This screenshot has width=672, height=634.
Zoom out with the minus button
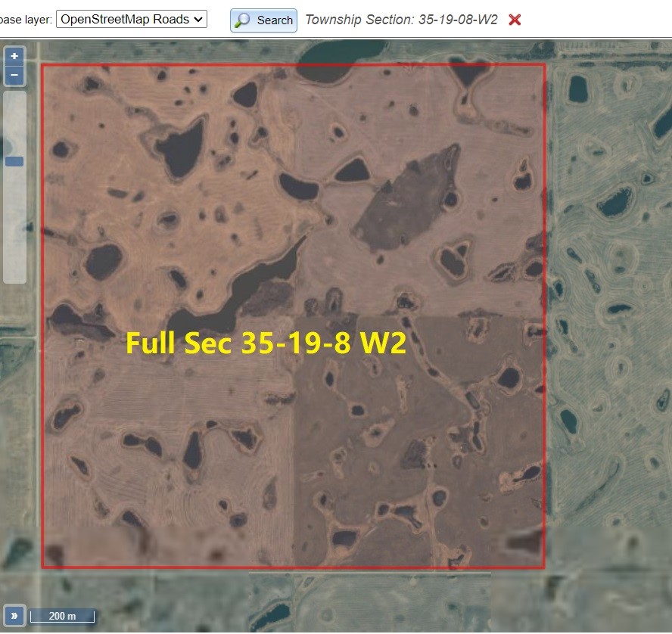[x=14, y=76]
